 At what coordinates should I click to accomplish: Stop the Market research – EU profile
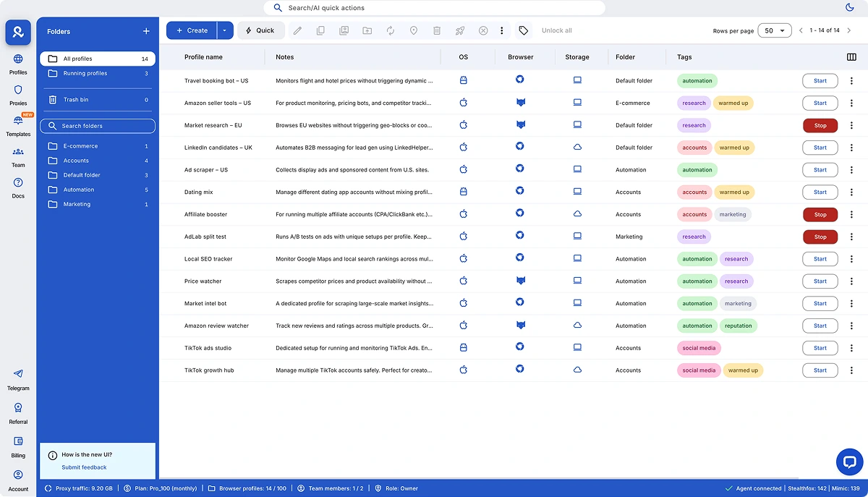pyautogui.click(x=820, y=125)
